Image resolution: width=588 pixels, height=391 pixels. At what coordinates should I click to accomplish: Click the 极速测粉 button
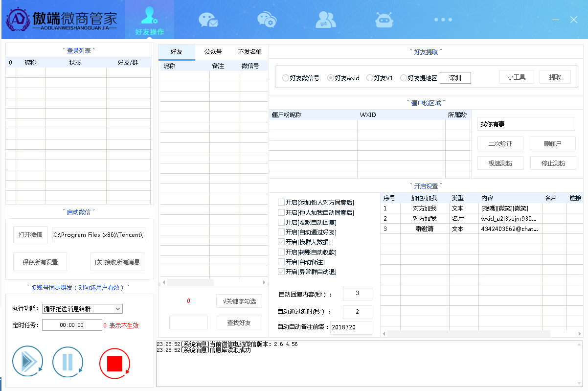[500, 163]
